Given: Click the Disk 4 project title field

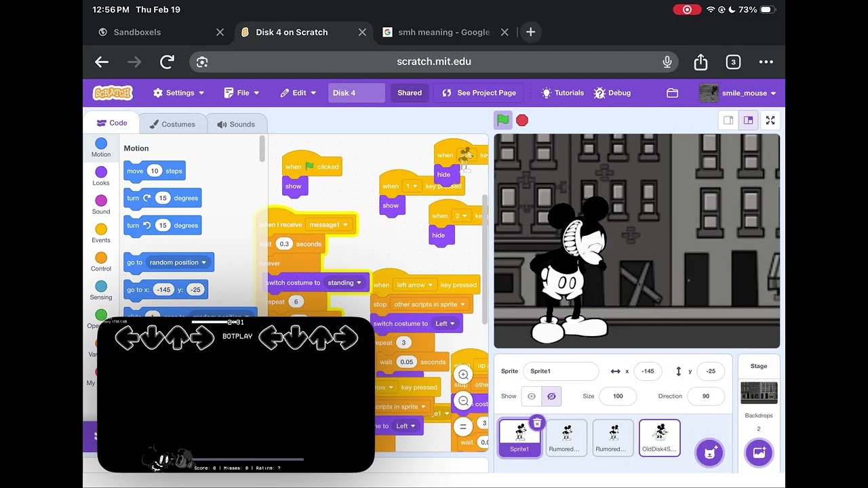Looking at the screenshot, I should coord(357,93).
